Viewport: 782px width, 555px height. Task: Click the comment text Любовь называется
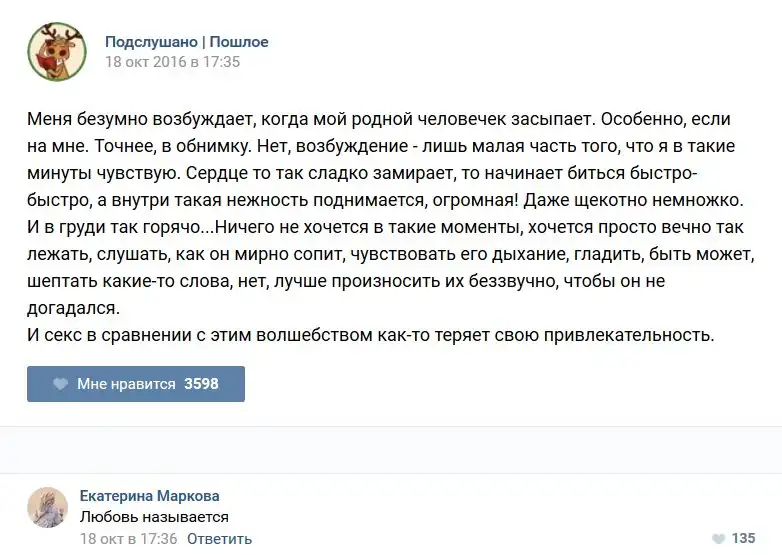click(x=154, y=517)
